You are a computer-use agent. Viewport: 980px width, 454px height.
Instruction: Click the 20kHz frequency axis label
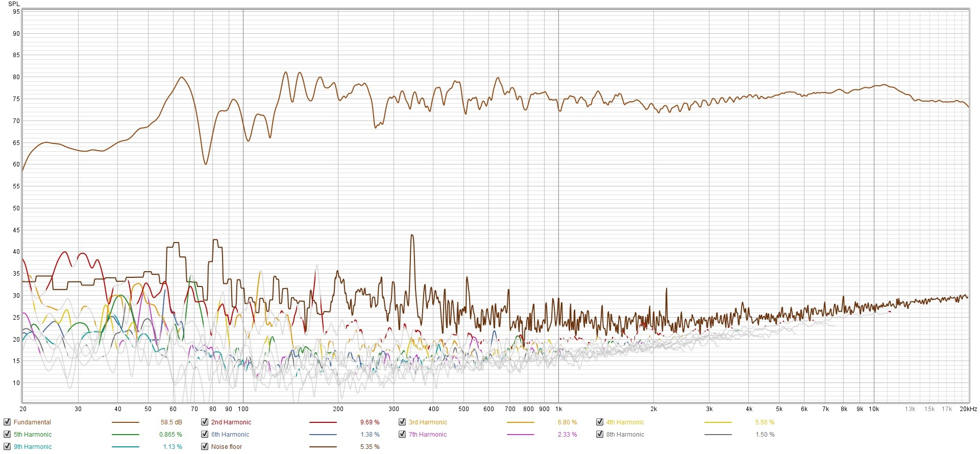pos(968,409)
